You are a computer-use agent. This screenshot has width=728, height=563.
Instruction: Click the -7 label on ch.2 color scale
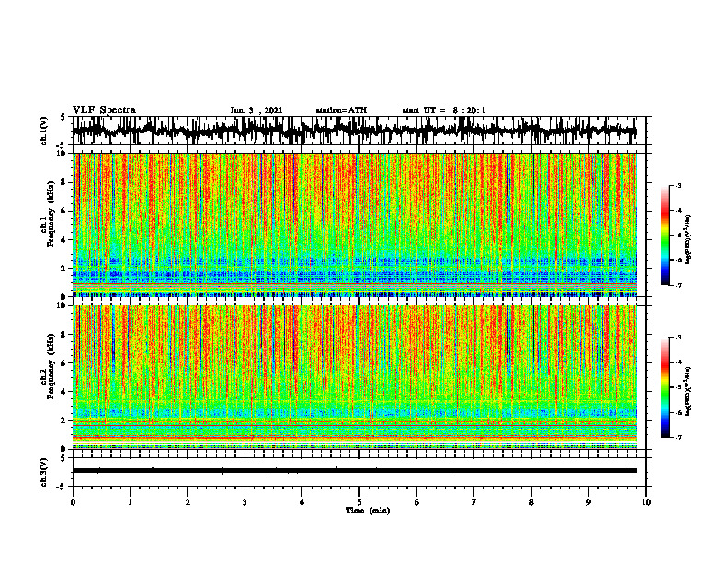click(678, 437)
